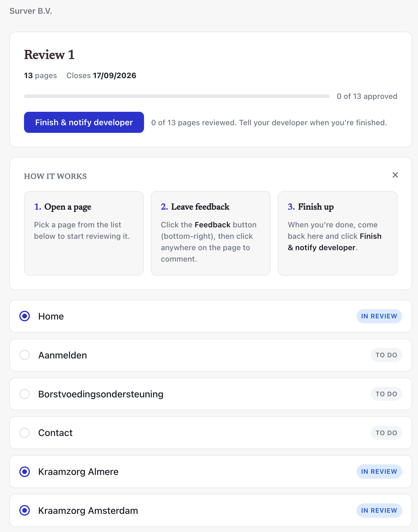Select the Borstvoedingsondersteuning radio circle

(x=25, y=394)
